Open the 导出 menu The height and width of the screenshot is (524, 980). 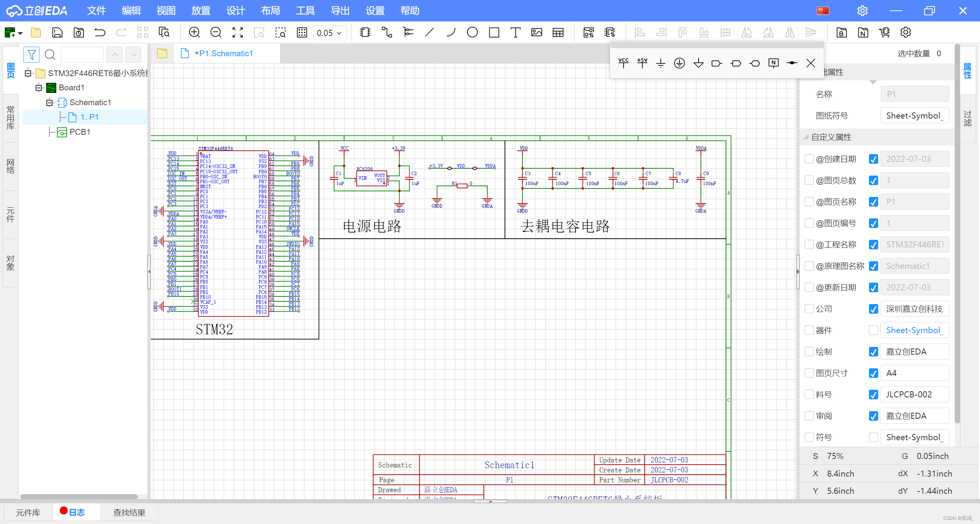[x=340, y=11]
